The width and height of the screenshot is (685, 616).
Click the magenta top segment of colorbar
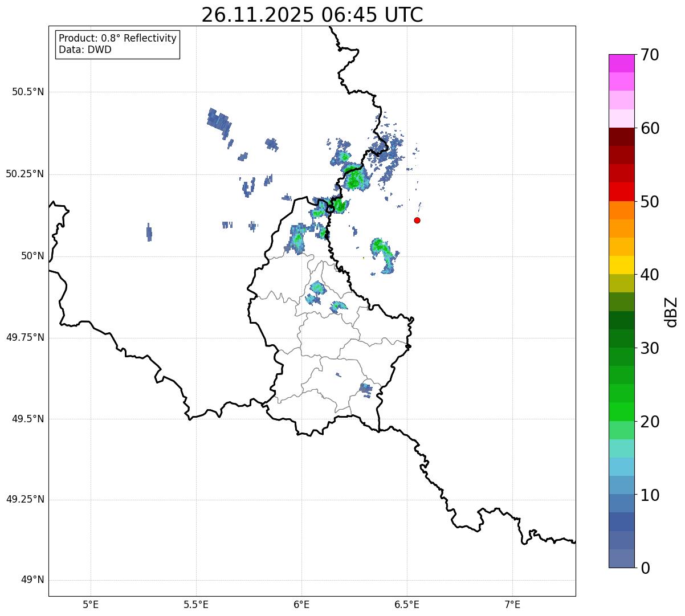[622, 63]
